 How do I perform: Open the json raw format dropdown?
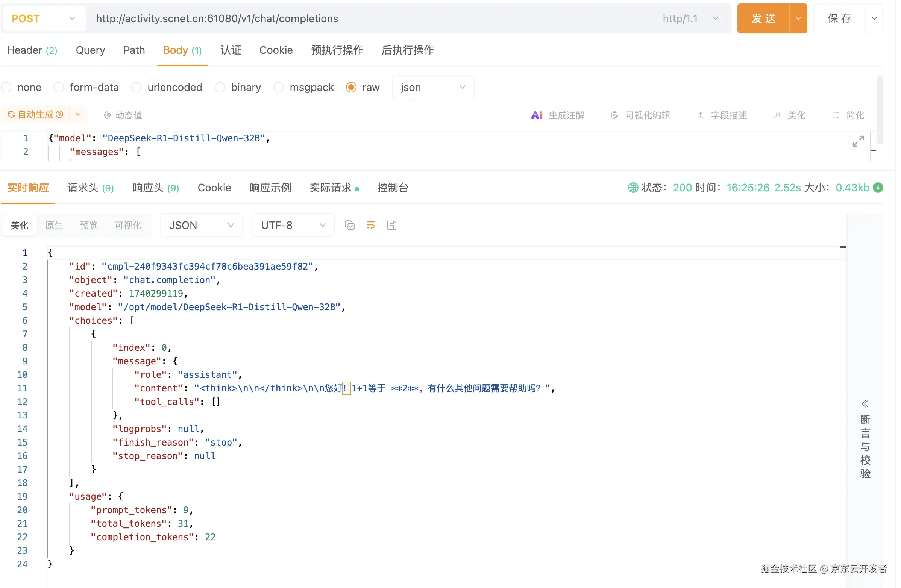point(433,87)
